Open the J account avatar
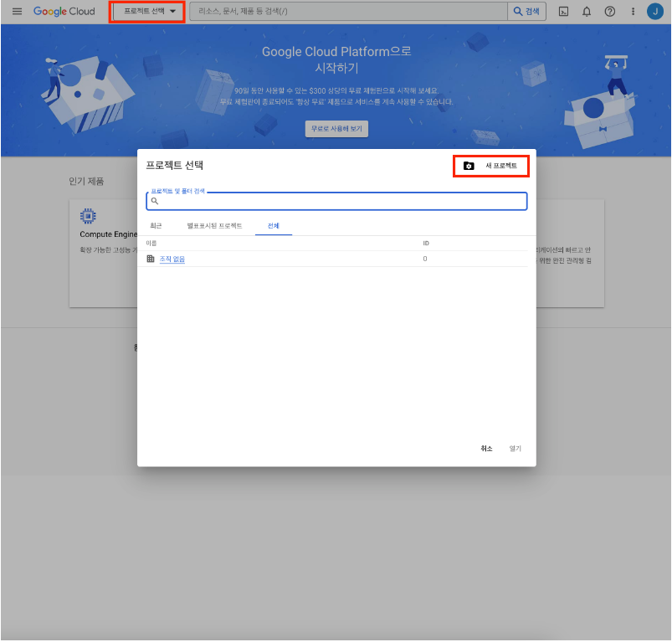 click(655, 12)
